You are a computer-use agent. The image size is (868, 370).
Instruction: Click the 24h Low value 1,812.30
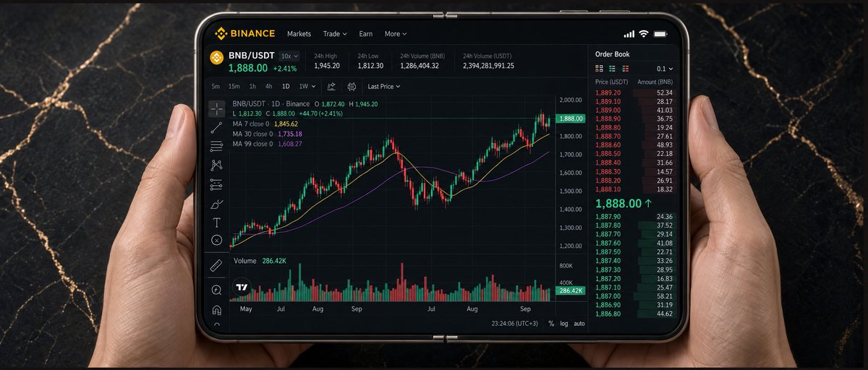[370, 66]
